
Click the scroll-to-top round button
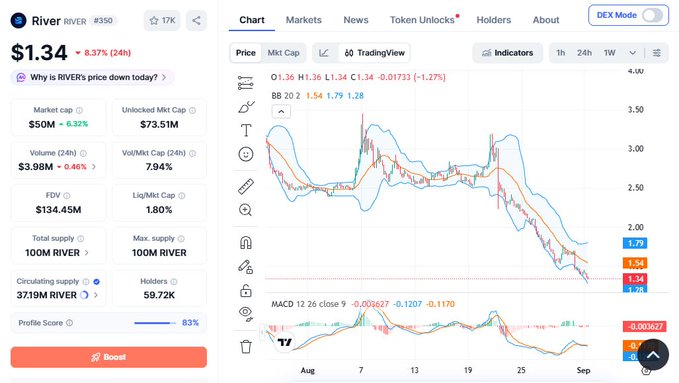(x=653, y=355)
